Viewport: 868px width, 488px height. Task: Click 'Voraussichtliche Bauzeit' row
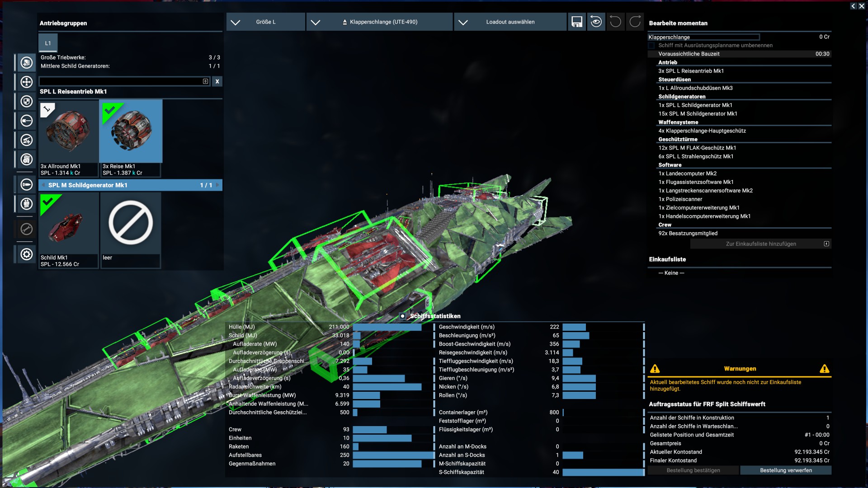[x=739, y=54]
